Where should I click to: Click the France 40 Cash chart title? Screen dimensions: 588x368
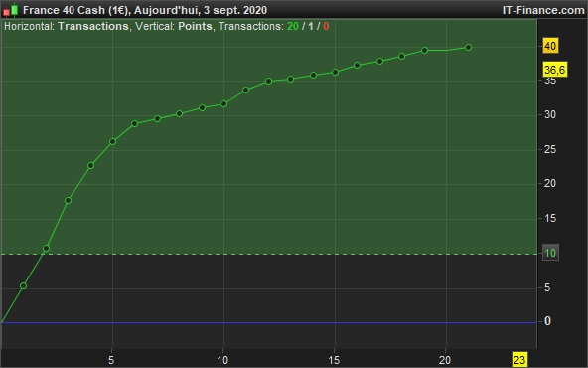pyautogui.click(x=145, y=10)
